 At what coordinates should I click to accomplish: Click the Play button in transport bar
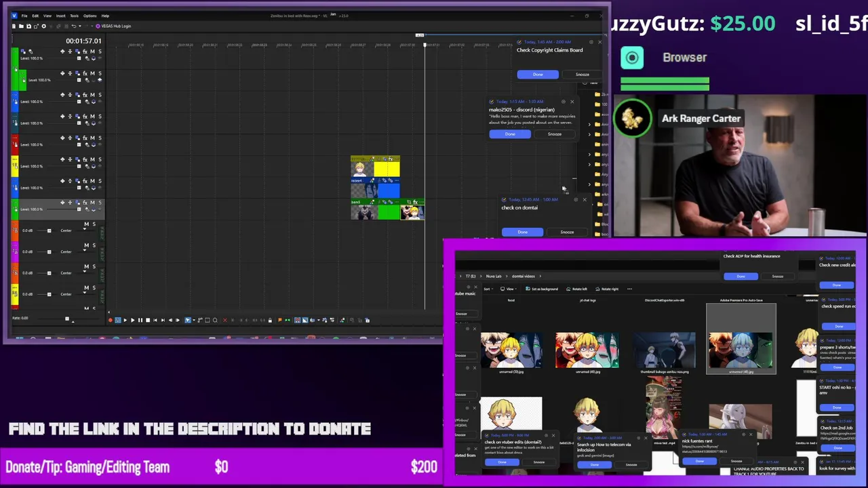pyautogui.click(x=133, y=320)
